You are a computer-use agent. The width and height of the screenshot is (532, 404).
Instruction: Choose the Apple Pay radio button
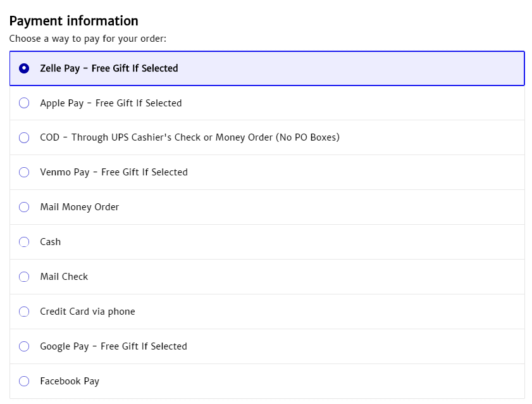pyautogui.click(x=24, y=103)
